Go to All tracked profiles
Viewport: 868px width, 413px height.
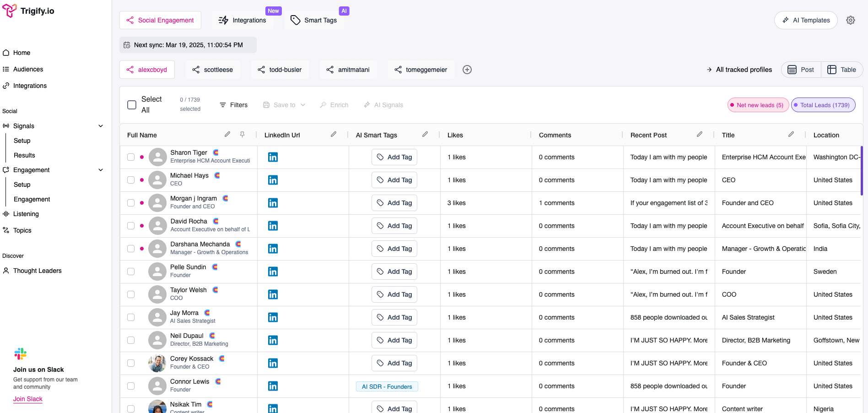pyautogui.click(x=739, y=70)
